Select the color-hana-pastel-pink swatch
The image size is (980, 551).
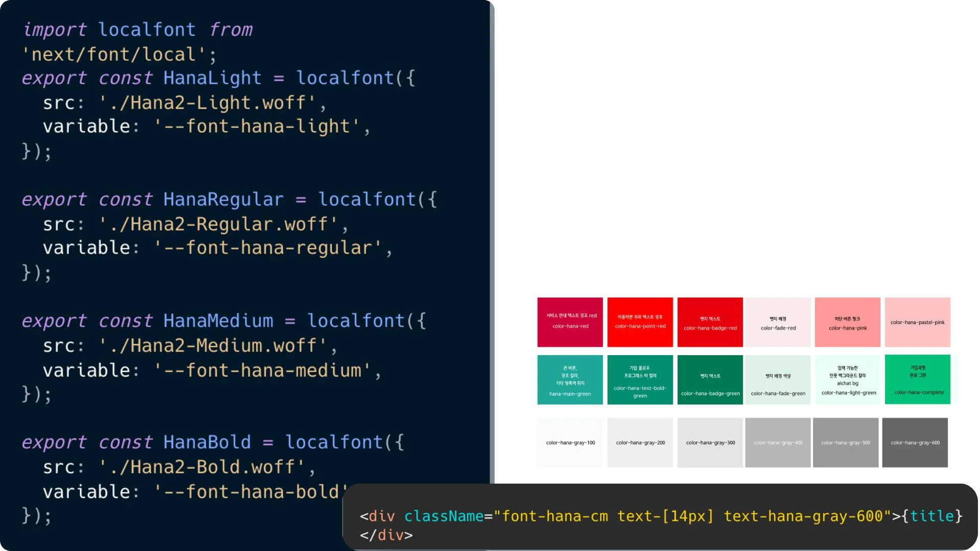[917, 322]
